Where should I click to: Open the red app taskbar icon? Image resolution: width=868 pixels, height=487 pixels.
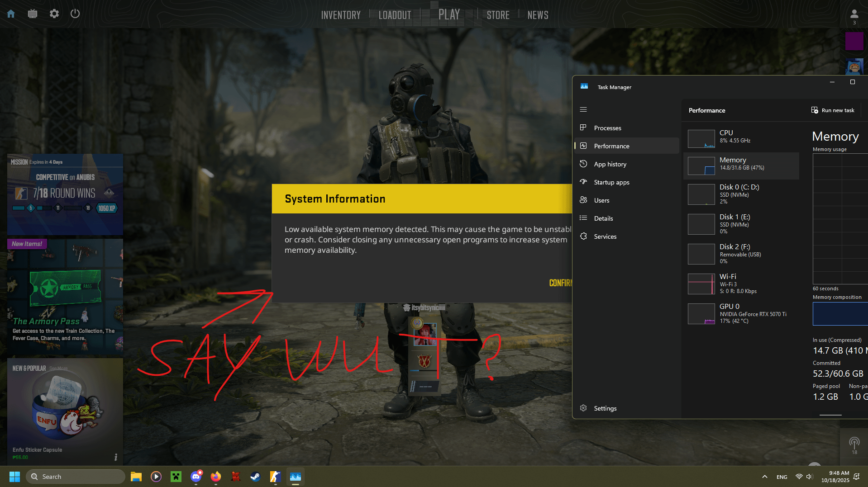tap(236, 477)
